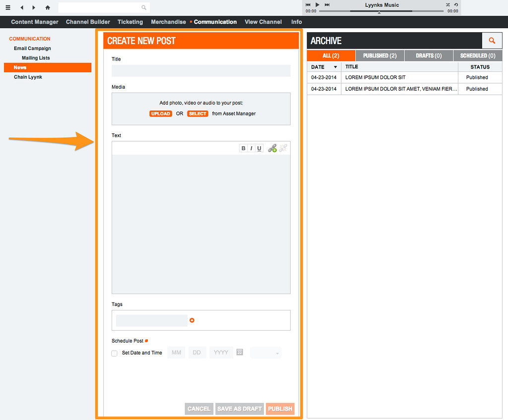Open the Communication menu
The width and height of the screenshot is (508, 420).
tap(215, 22)
